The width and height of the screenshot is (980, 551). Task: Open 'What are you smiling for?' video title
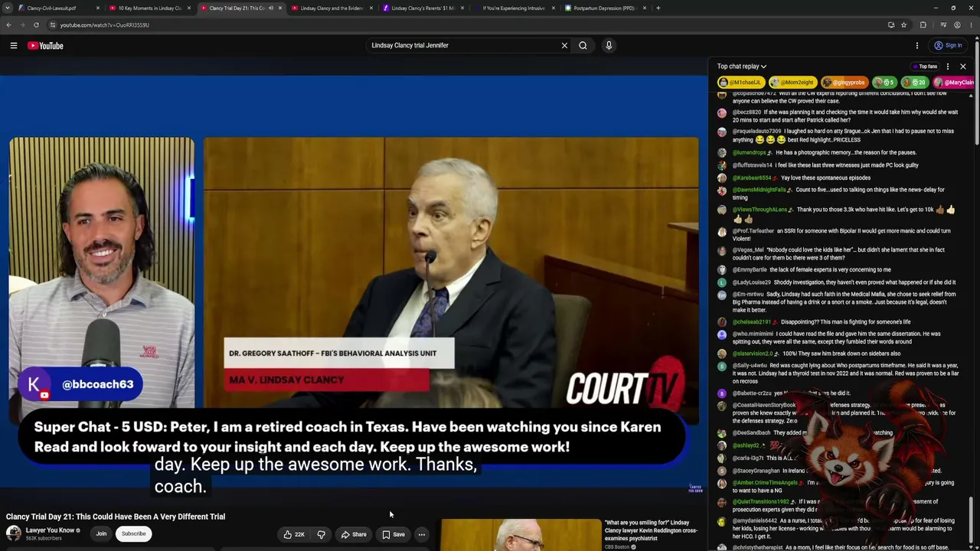651,530
